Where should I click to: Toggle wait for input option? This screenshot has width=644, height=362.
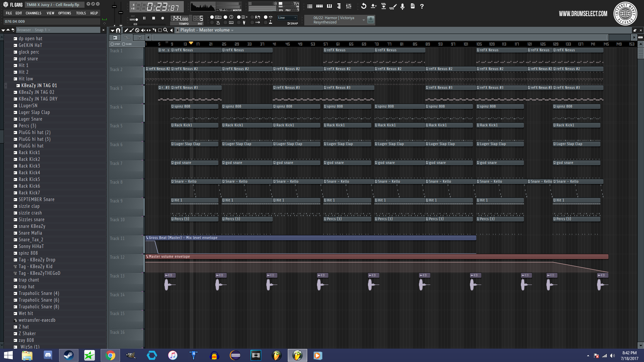[x=229, y=22]
